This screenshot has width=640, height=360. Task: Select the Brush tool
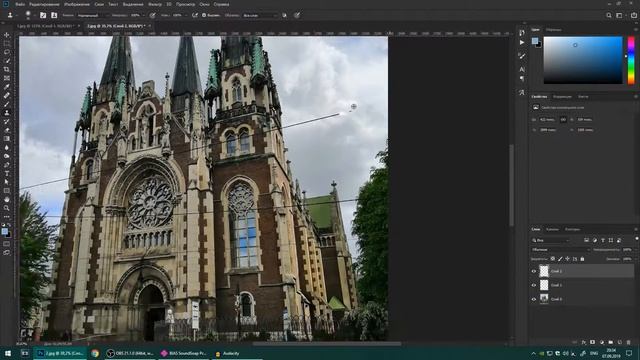point(7,104)
